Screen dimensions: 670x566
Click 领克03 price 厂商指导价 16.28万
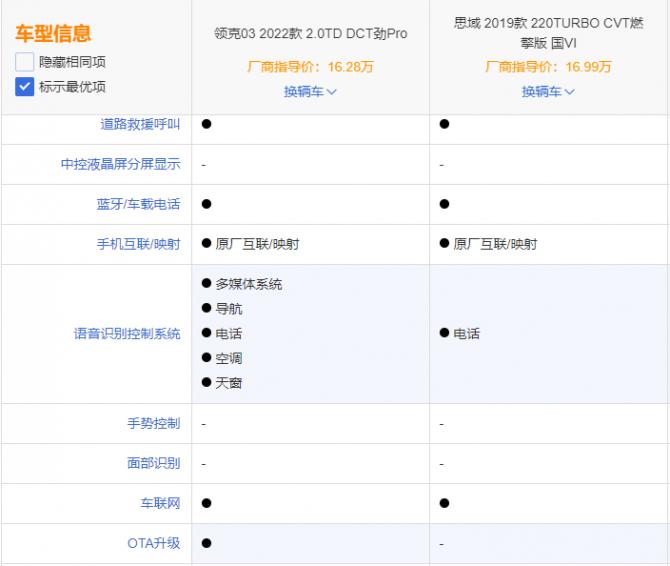click(311, 67)
